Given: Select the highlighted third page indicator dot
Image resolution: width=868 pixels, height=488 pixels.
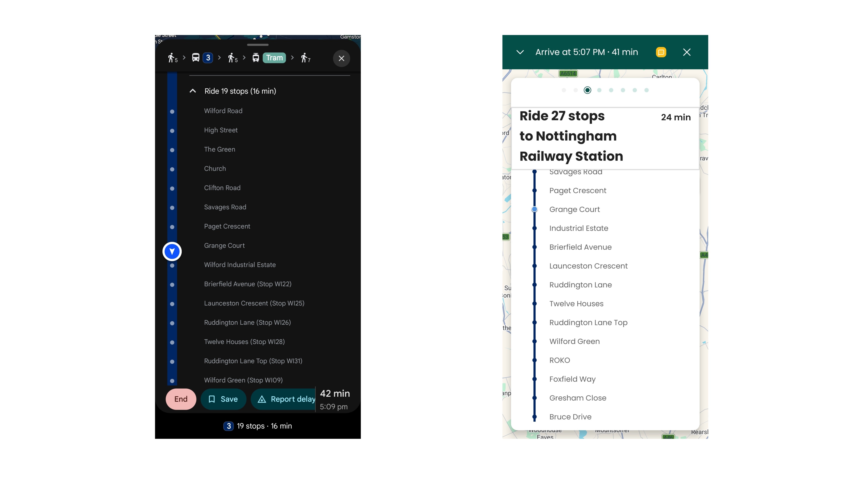Looking at the screenshot, I should [x=587, y=90].
